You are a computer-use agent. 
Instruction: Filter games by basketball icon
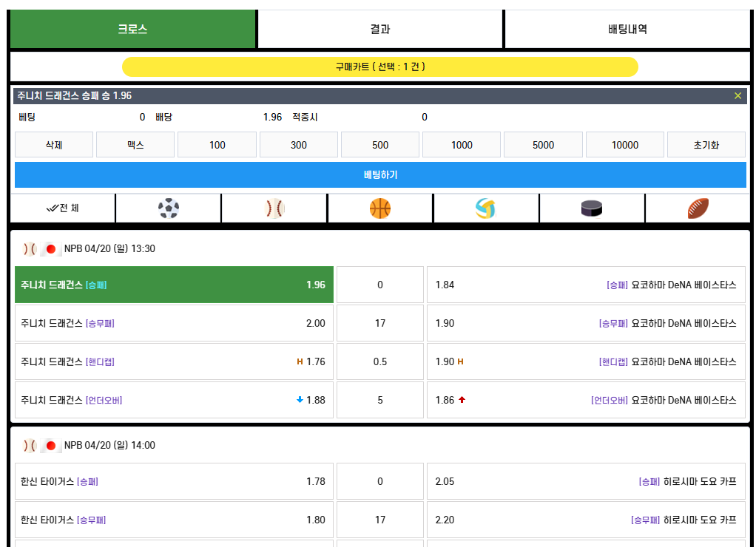[380, 208]
